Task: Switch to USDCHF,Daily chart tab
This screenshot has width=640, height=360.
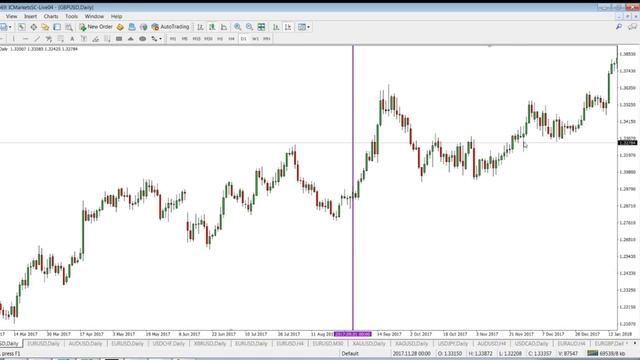Action: point(169,344)
